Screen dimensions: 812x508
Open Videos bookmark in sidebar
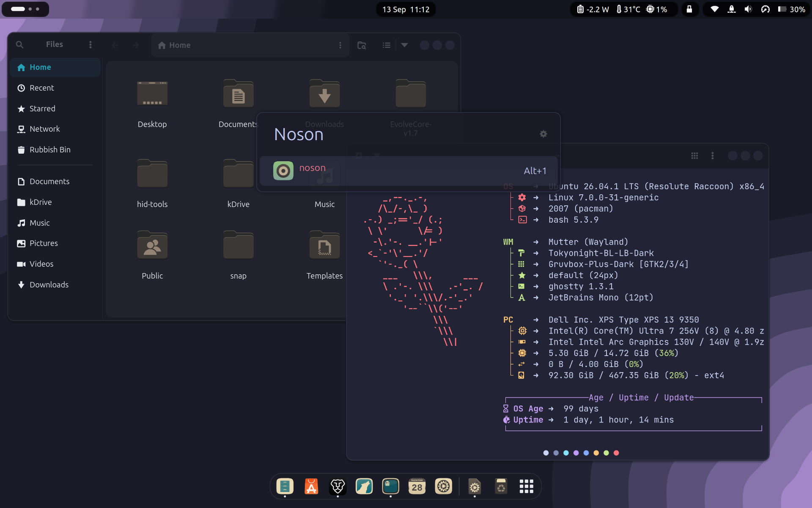tap(55, 264)
